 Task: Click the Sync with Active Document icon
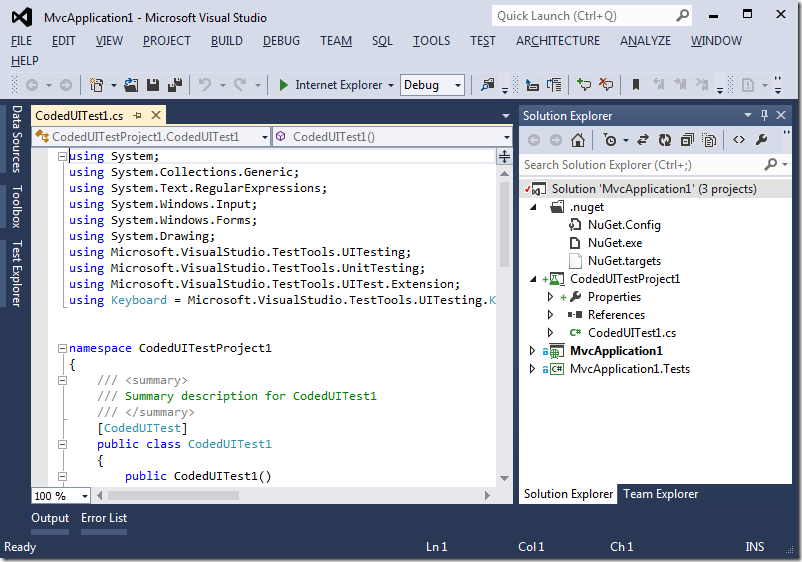(642, 140)
